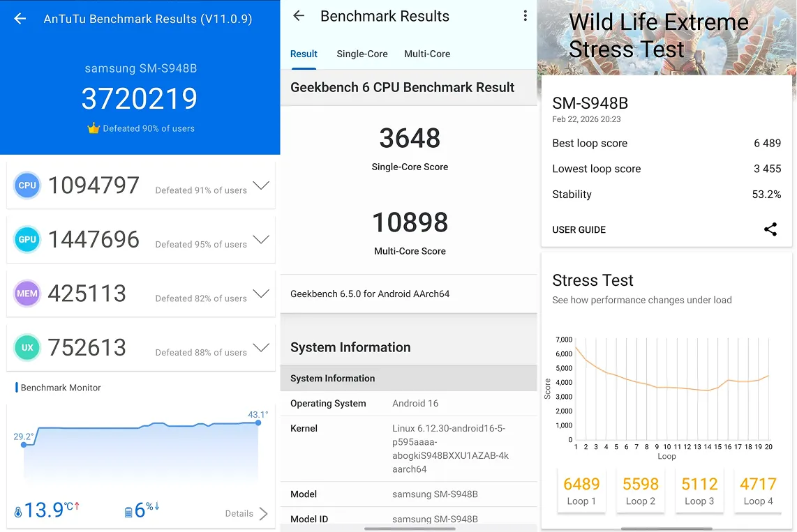Switch to the Result tab
Viewport: 797px width, 532px height.
coord(304,54)
